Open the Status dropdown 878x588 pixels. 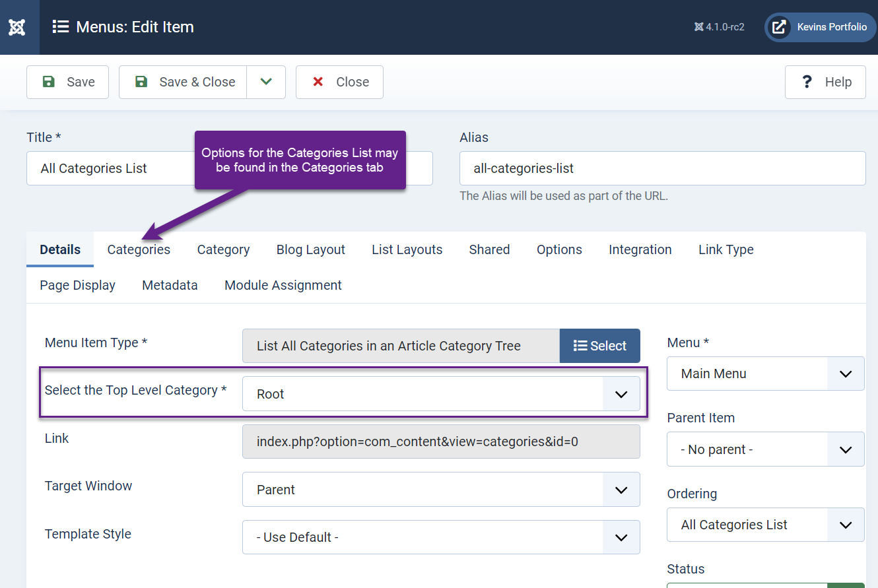[x=766, y=585]
